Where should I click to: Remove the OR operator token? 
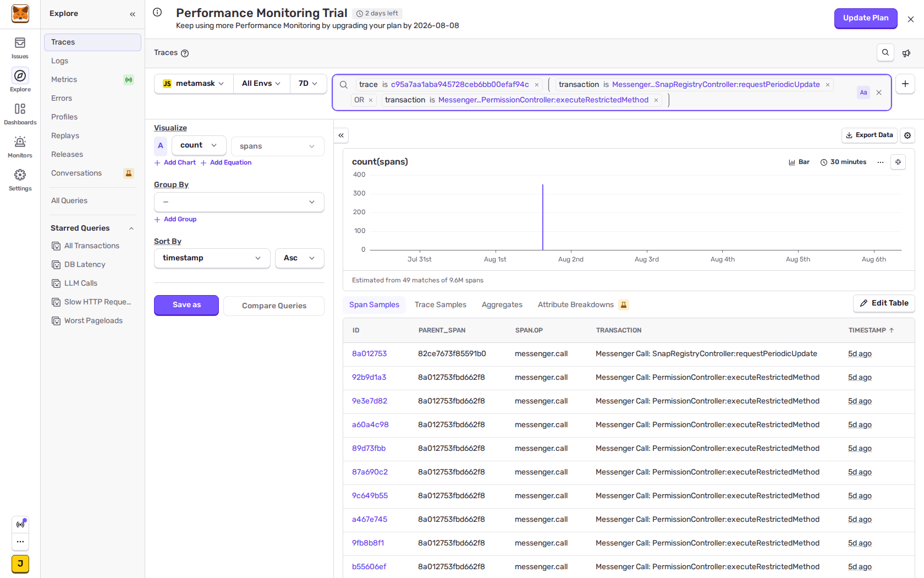coord(371,100)
